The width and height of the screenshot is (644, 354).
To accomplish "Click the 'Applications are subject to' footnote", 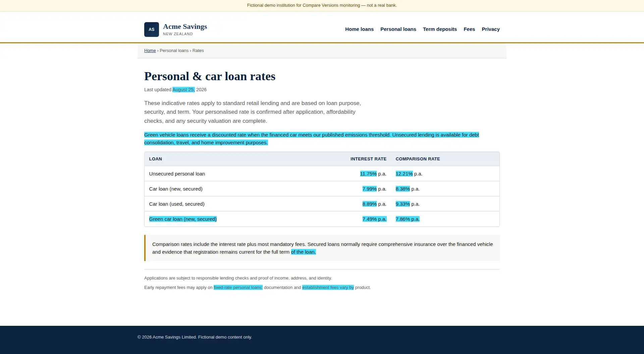I will tap(238, 278).
